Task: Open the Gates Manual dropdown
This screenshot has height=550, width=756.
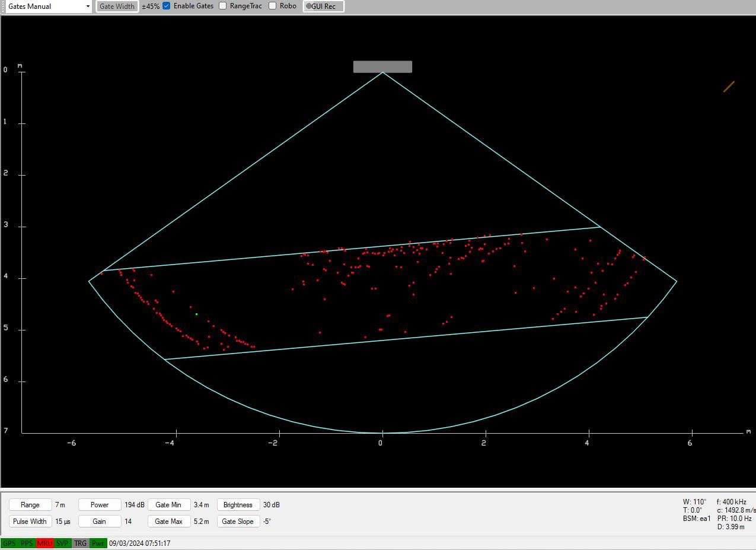Action: pyautogui.click(x=49, y=7)
